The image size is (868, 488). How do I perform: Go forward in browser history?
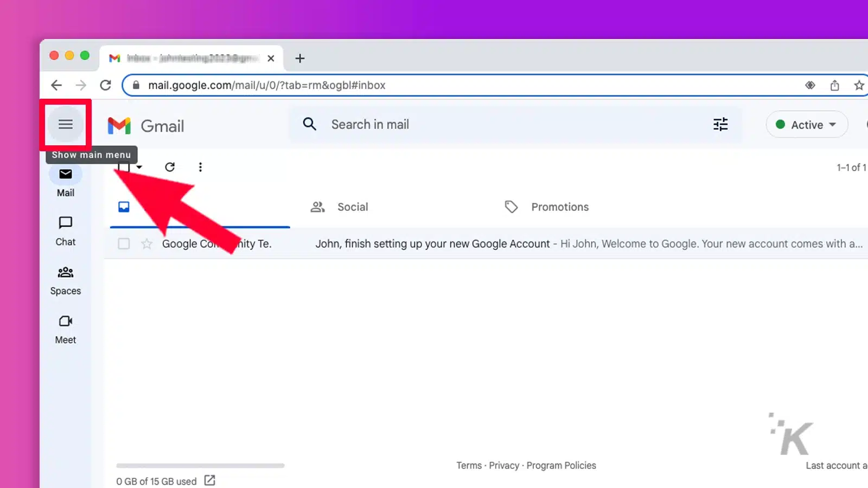(x=81, y=85)
